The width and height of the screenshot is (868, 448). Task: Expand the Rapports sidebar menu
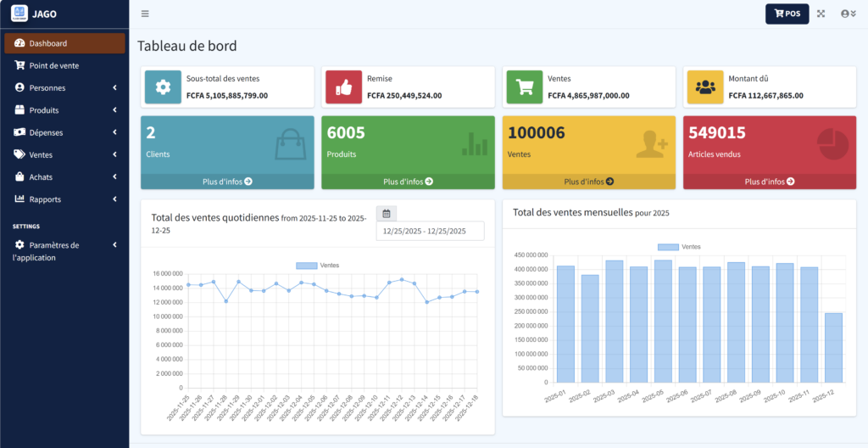[64, 199]
